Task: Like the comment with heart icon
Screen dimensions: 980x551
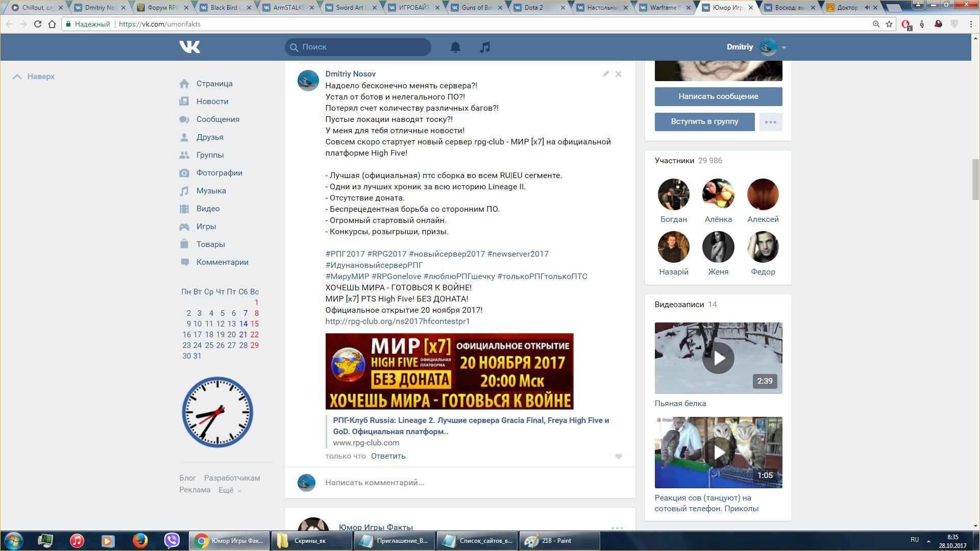Action: click(618, 457)
